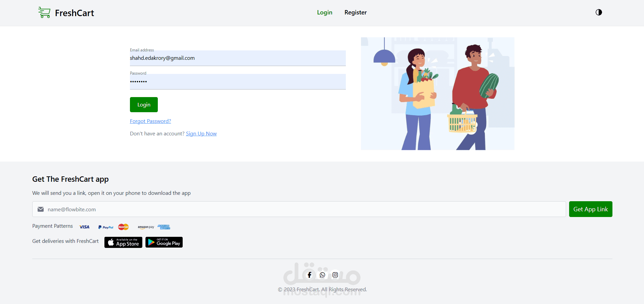Open the Forgot Password? link
The width and height of the screenshot is (644, 304).
point(150,121)
